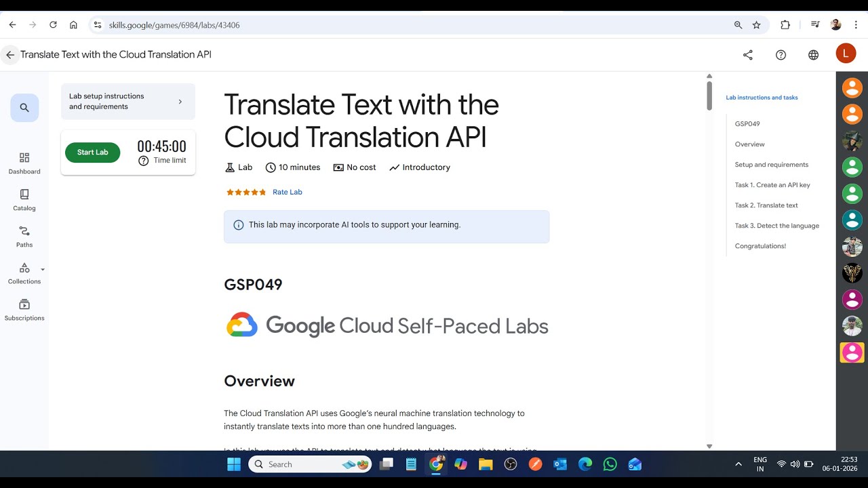The height and width of the screenshot is (488, 868).
Task: Select the golden phoenix profile avatar
Action: 852,273
